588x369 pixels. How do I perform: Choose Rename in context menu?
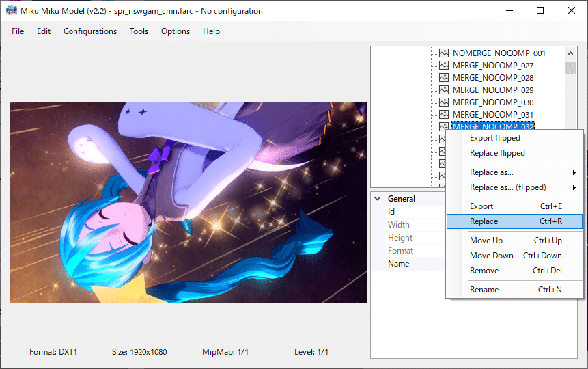pyautogui.click(x=514, y=290)
